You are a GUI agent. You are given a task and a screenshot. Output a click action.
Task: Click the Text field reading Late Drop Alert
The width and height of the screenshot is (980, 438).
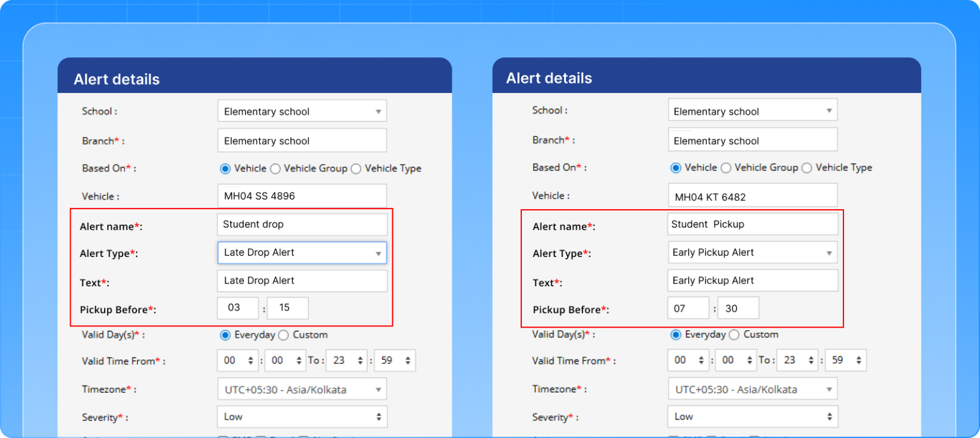click(x=302, y=281)
